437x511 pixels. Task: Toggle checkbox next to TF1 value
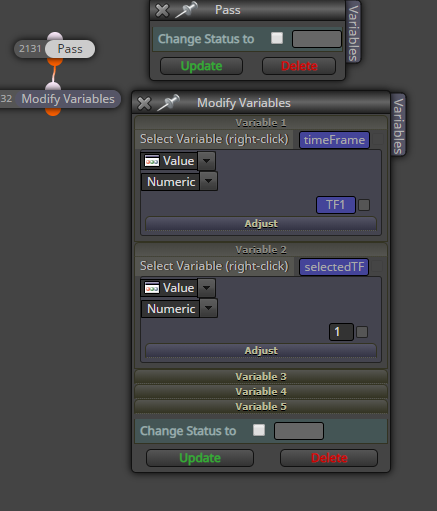click(x=364, y=205)
